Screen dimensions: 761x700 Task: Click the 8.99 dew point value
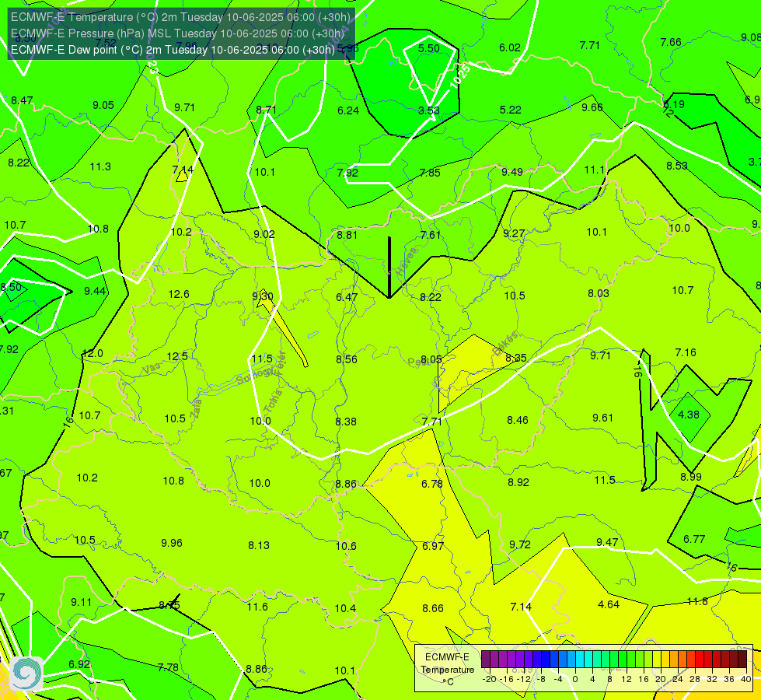click(x=690, y=477)
